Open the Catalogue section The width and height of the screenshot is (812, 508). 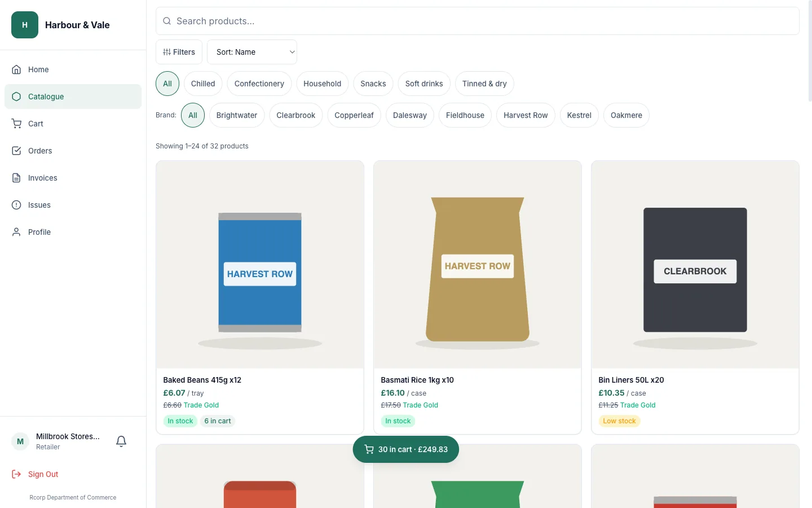(73, 97)
